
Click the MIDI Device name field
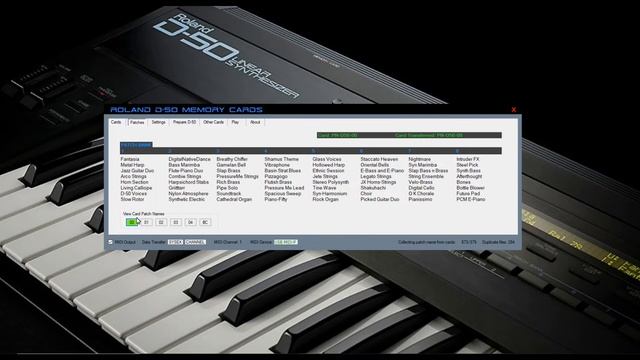pyautogui.click(x=286, y=242)
